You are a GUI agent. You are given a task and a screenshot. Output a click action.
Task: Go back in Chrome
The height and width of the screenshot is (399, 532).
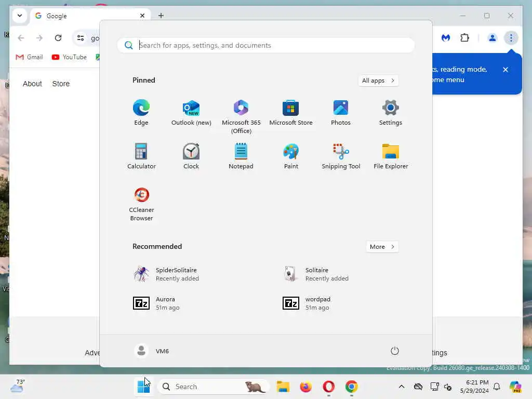(x=21, y=38)
